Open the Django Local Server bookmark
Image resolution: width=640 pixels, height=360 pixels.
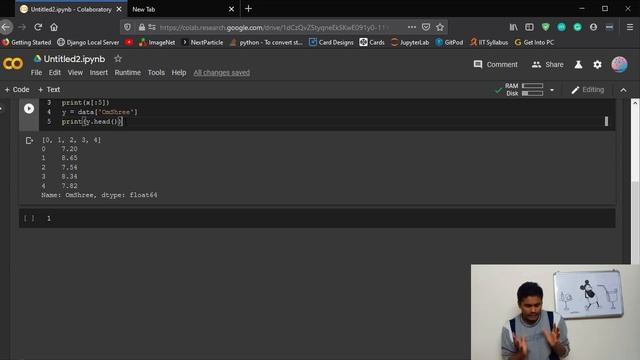tap(88, 42)
